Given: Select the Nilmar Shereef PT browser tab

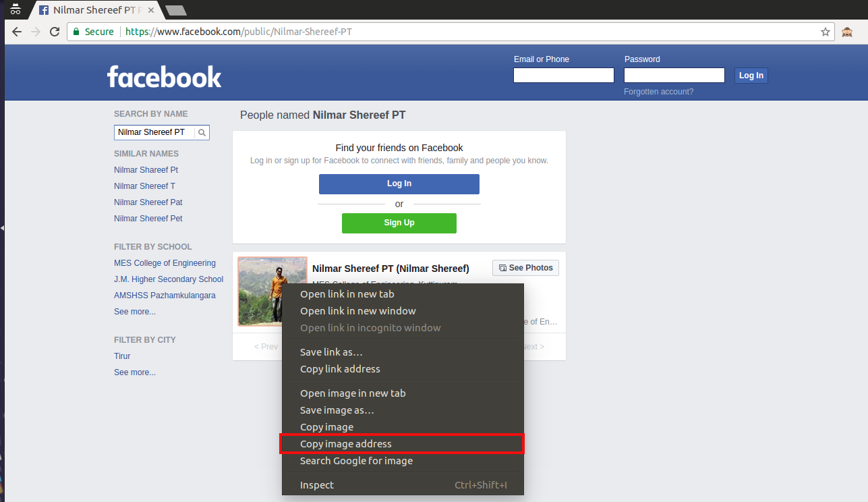Looking at the screenshot, I should tap(94, 10).
